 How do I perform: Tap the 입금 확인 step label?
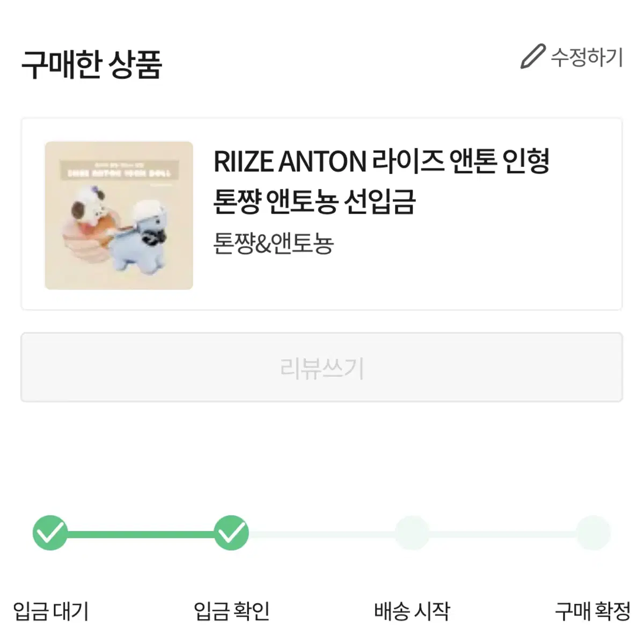point(231,611)
